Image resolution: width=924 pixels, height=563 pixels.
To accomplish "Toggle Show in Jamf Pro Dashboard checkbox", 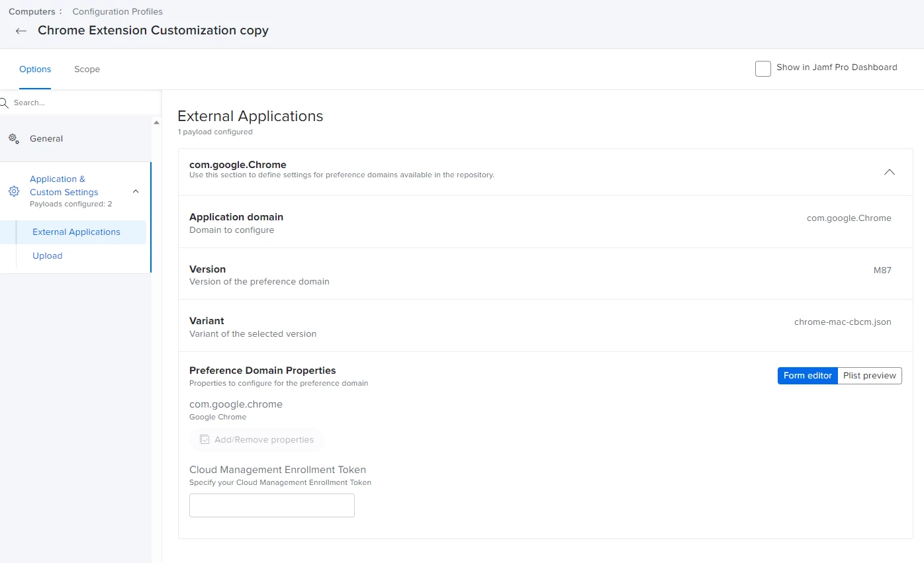I will (763, 68).
